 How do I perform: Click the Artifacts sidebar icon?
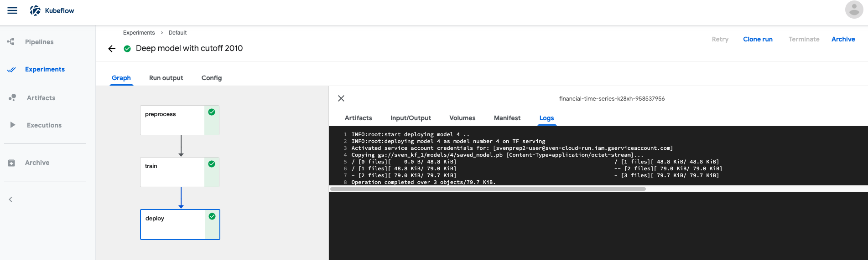(12, 98)
